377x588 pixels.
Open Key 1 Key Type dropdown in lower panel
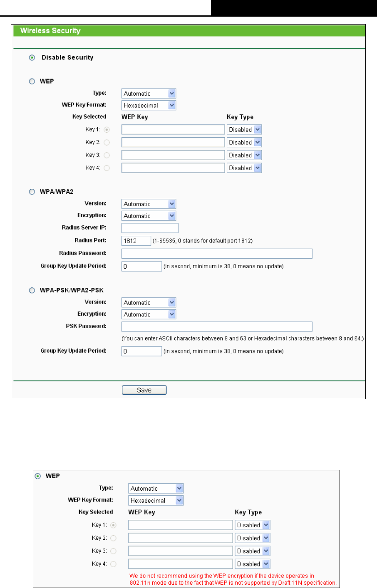[253, 525]
